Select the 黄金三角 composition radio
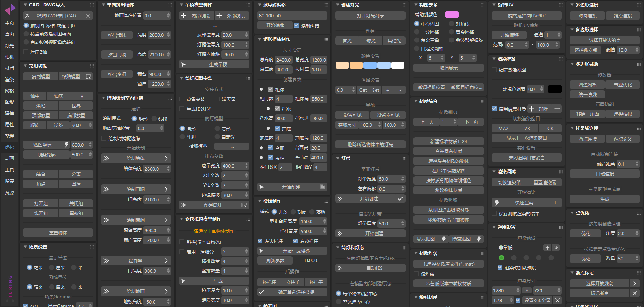The height and width of the screenshot is (307, 644). point(416,40)
